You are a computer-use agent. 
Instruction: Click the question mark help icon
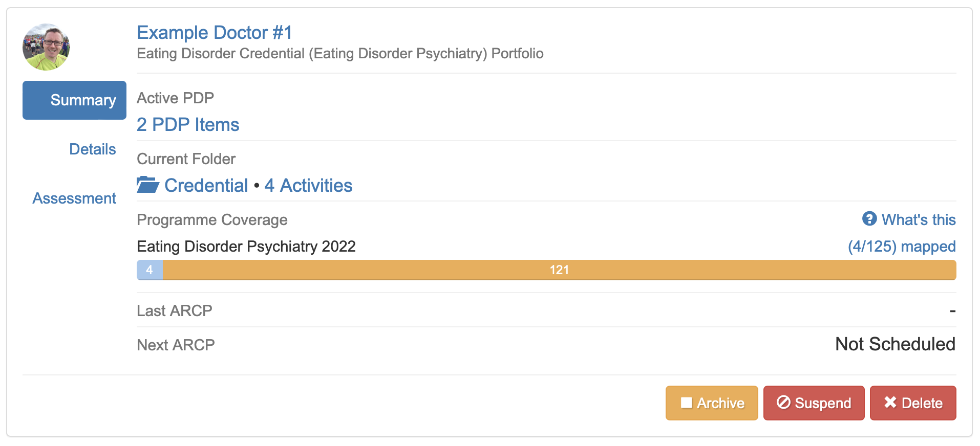click(x=869, y=219)
